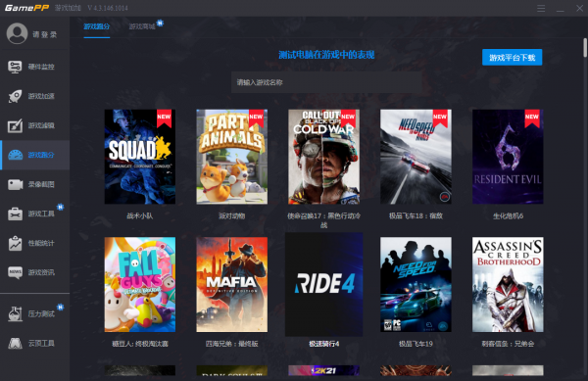Select the rocket game acceleration icon
The width and height of the screenshot is (588, 381).
(15, 96)
